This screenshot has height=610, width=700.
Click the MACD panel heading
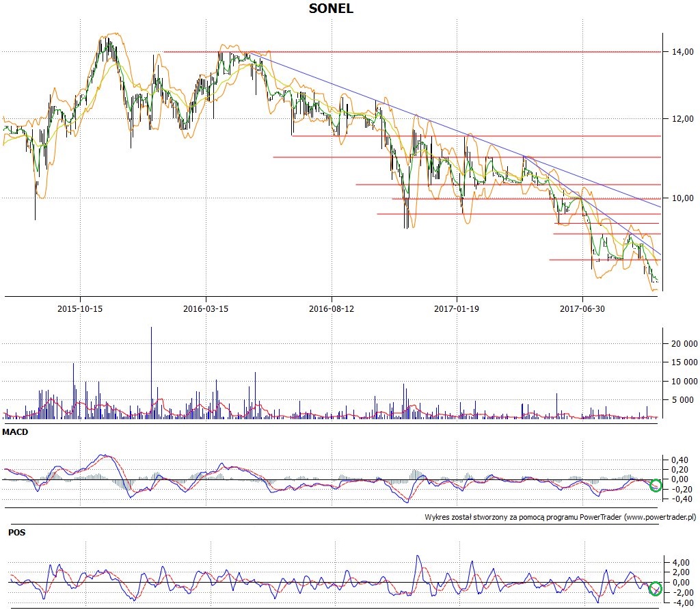coord(15,432)
